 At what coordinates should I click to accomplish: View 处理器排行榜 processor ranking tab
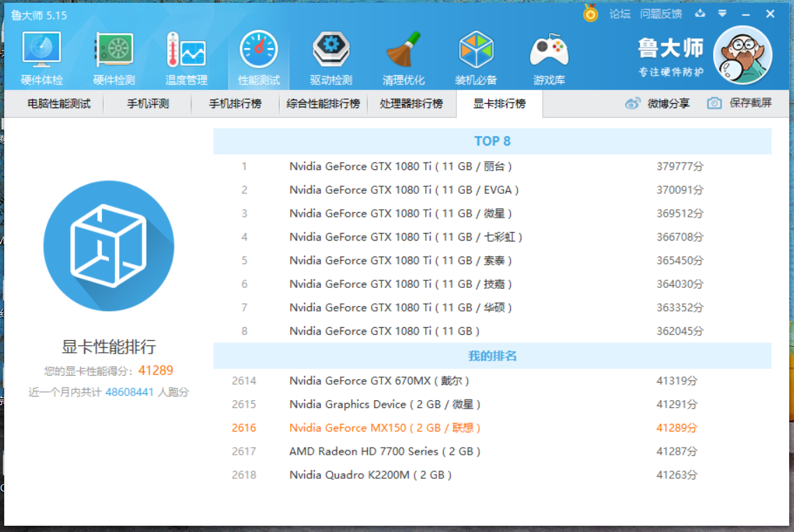point(411,104)
